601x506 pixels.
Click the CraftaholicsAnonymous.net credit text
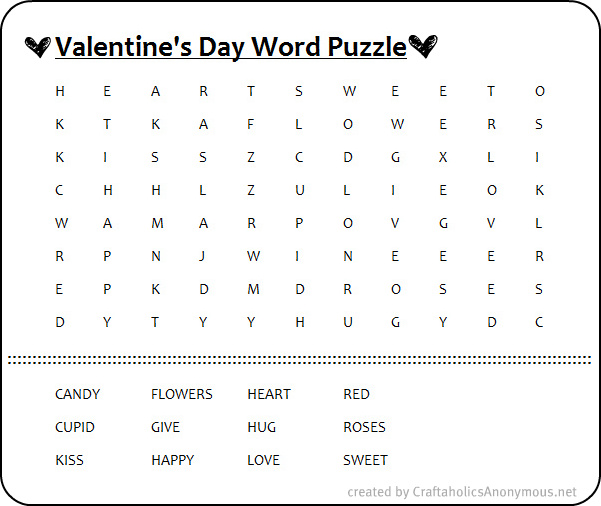pyautogui.click(x=462, y=492)
